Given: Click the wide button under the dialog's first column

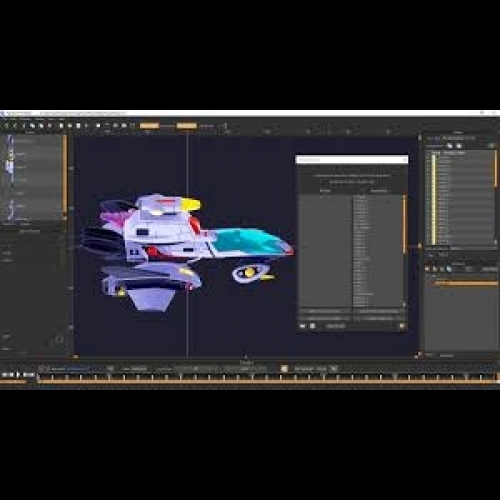Looking at the screenshot, I should 324,311.
